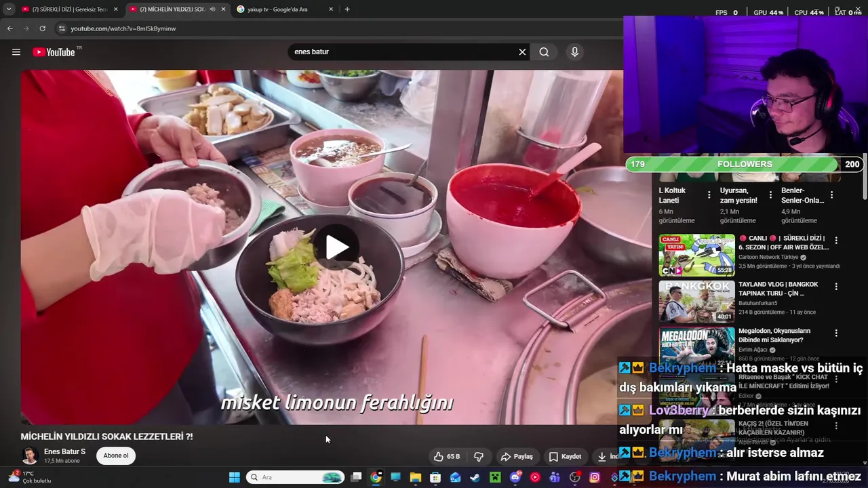
Task: Open Microsoft Teams from the taskbar
Action: click(x=555, y=477)
